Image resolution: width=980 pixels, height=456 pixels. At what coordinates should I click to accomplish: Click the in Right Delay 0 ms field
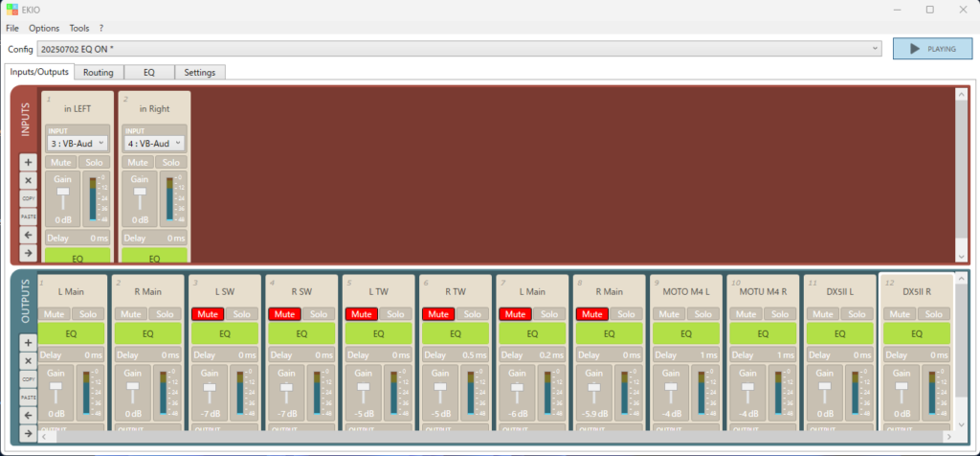(x=154, y=239)
